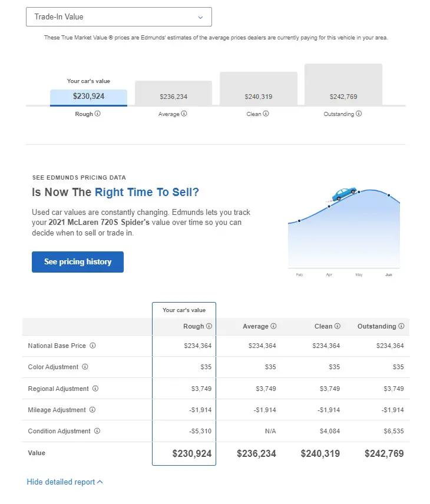Click National Base Price row label
The image size is (430, 504).
click(x=57, y=346)
